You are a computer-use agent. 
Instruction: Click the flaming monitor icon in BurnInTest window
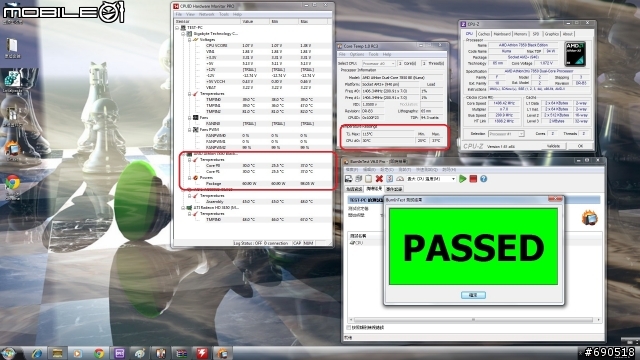pos(590,218)
